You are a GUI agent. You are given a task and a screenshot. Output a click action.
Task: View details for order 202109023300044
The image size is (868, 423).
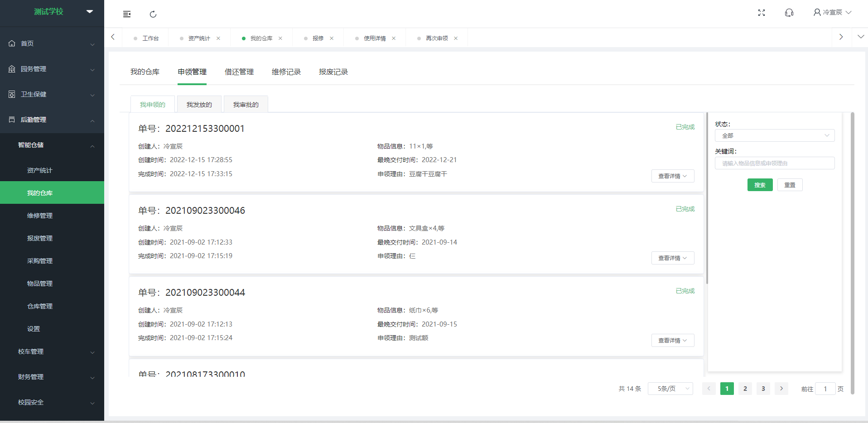tap(673, 341)
